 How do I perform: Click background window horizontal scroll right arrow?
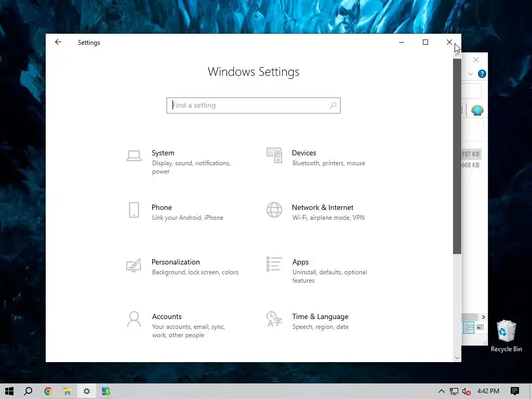tap(484, 317)
